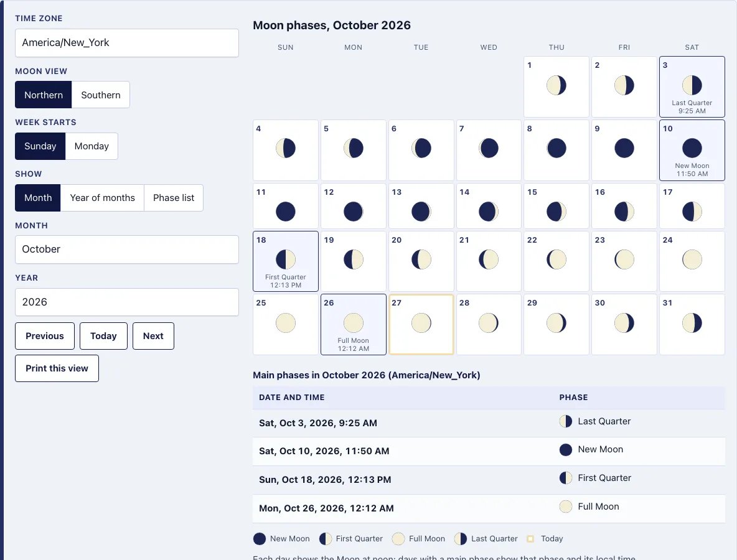
Task: Select Northern moon view
Action: 43,95
